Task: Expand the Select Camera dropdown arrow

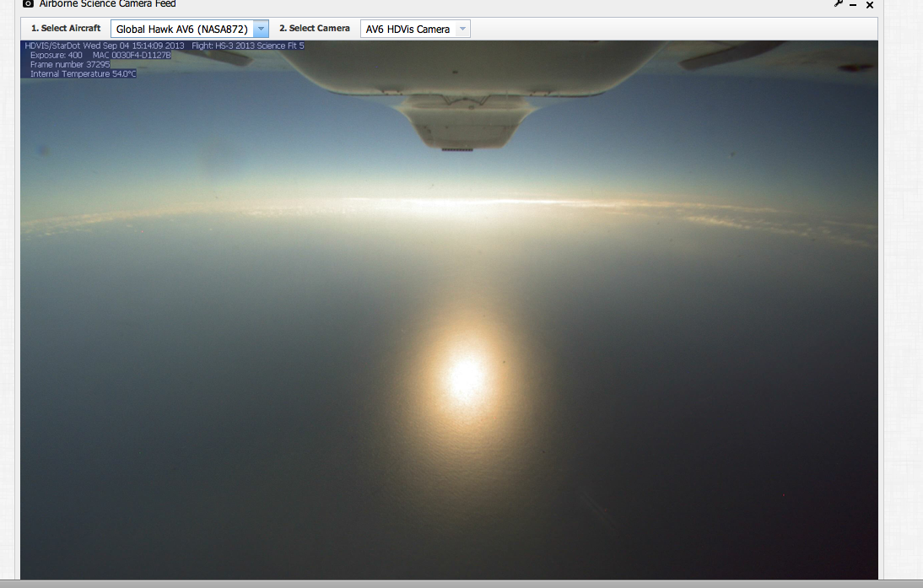Action: coord(461,29)
